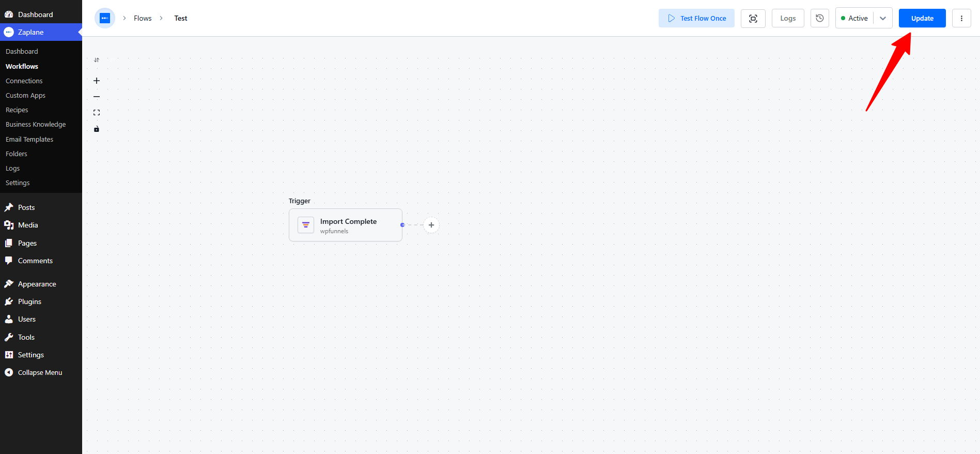Click the Users menu label
This screenshot has width=980, height=454.
tap(27, 319)
